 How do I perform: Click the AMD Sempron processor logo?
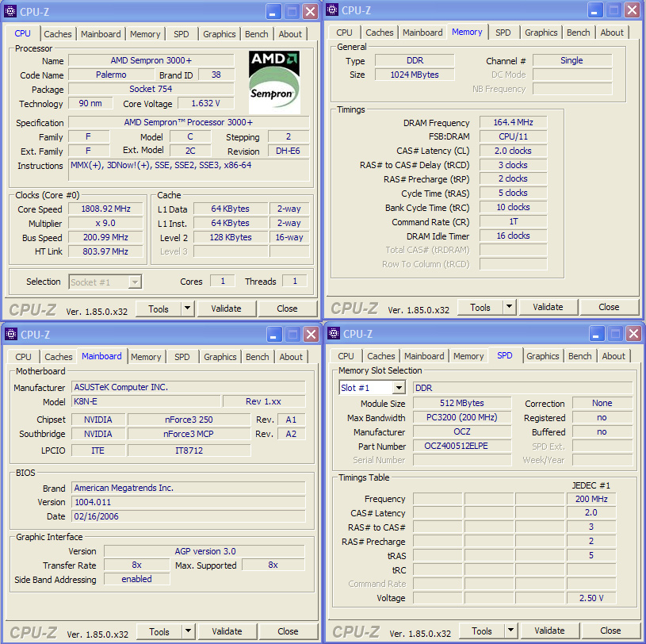tap(274, 82)
